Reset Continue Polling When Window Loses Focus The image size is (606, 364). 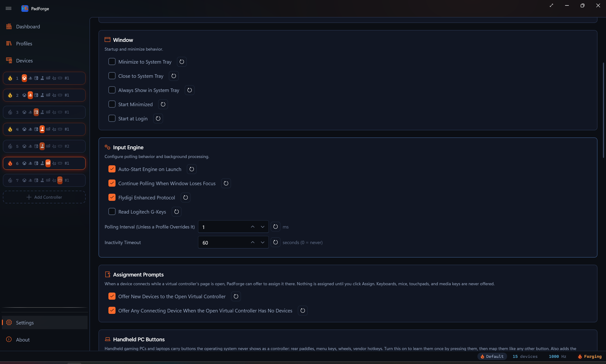226,184
